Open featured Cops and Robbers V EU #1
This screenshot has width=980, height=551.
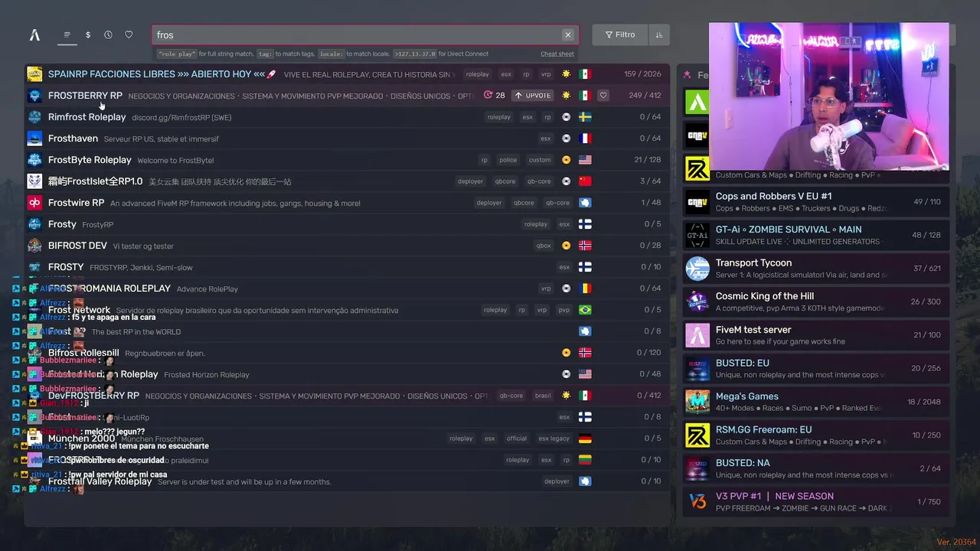tap(815, 202)
